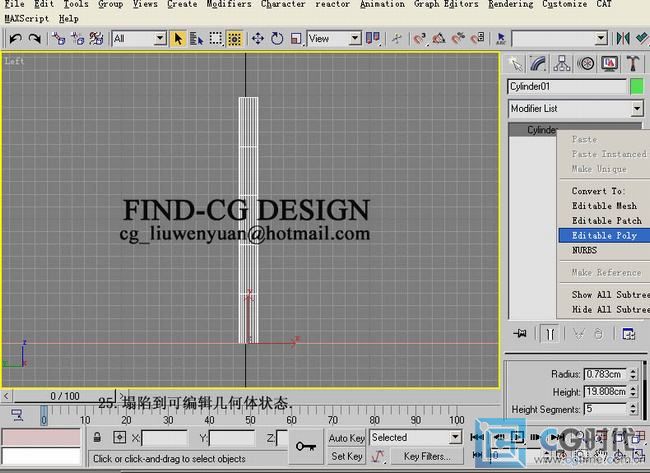Switch to the Display command panel tab

[609, 64]
